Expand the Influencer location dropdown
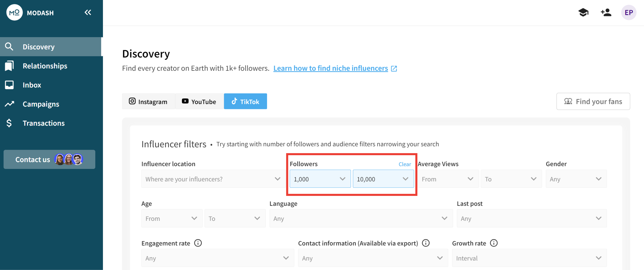 (x=213, y=179)
